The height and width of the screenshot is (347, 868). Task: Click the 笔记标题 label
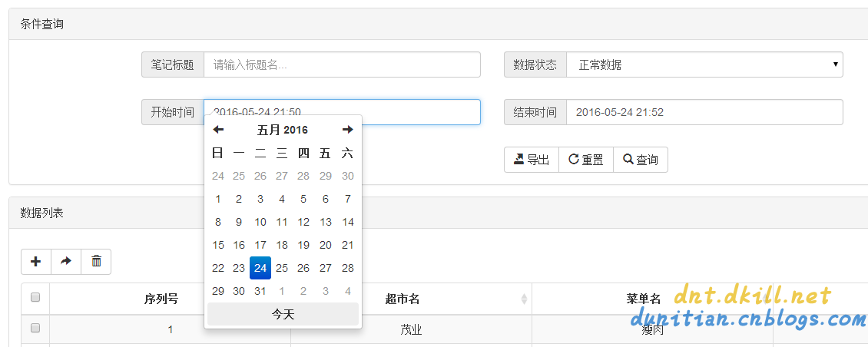[x=173, y=64]
